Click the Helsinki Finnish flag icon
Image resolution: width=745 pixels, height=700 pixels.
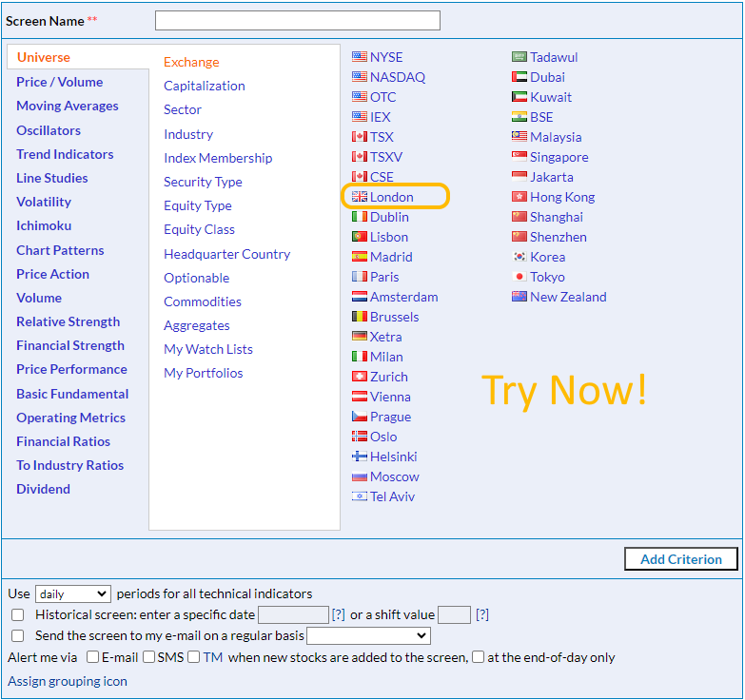(x=360, y=457)
